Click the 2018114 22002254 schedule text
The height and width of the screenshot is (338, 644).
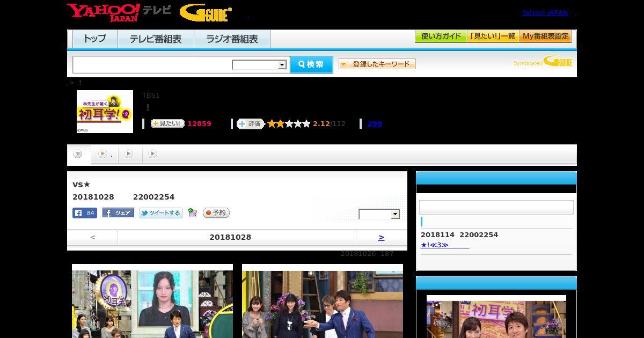click(459, 234)
